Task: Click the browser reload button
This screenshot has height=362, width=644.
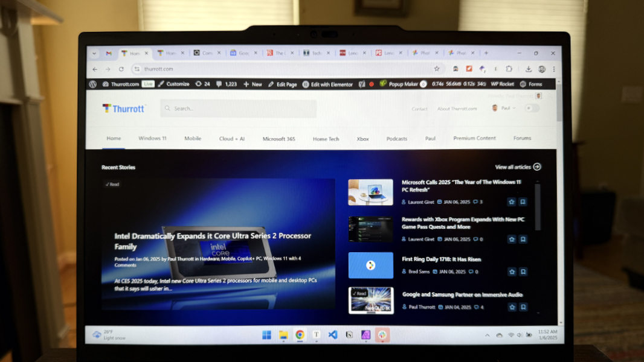Action: pos(121,69)
